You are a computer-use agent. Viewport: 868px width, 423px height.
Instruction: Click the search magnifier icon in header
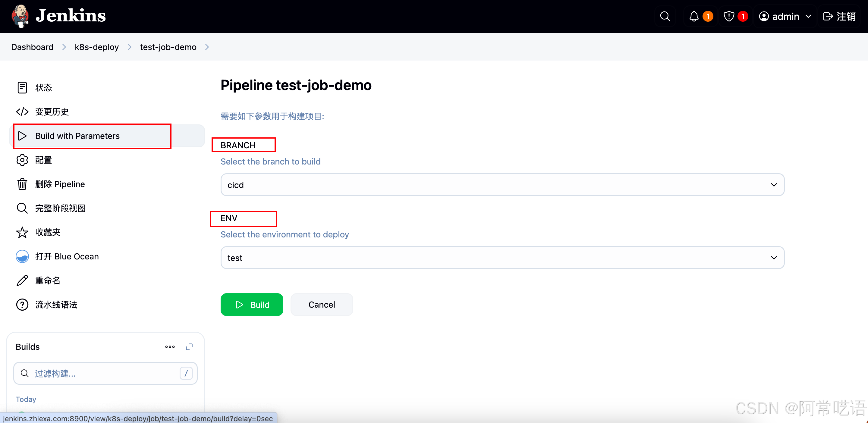tap(665, 16)
